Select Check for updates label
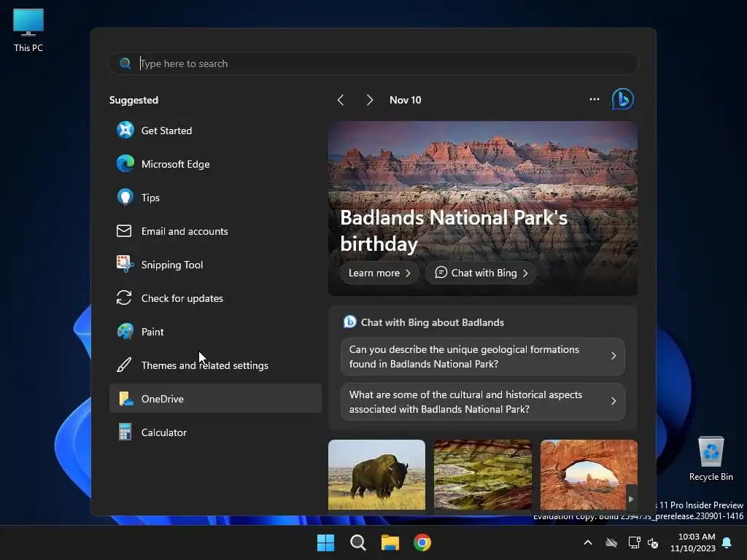Viewport: 747px width, 560px height. click(182, 298)
